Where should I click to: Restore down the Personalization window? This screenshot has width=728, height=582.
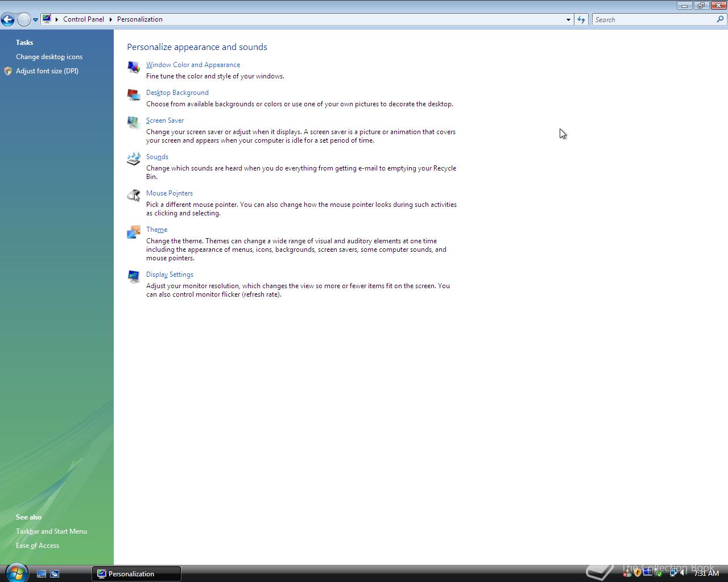tap(701, 5)
